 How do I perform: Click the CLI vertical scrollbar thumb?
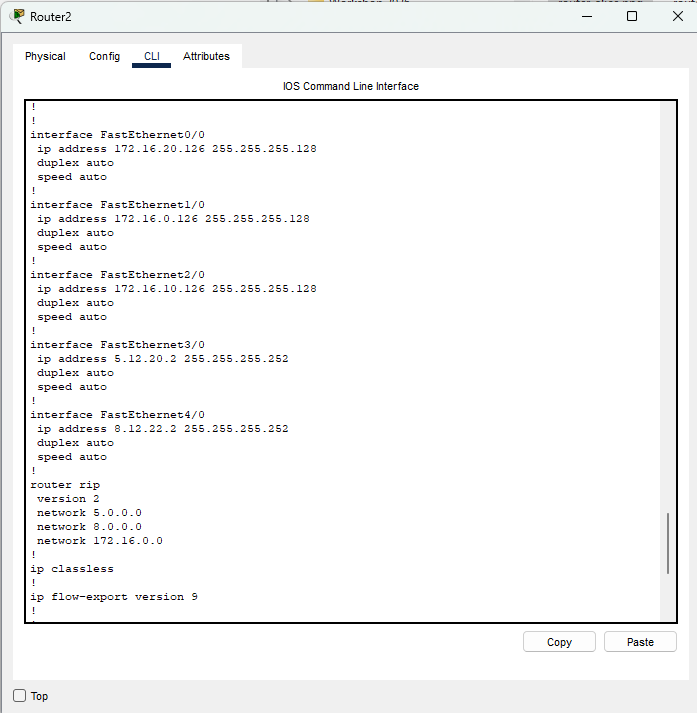667,543
